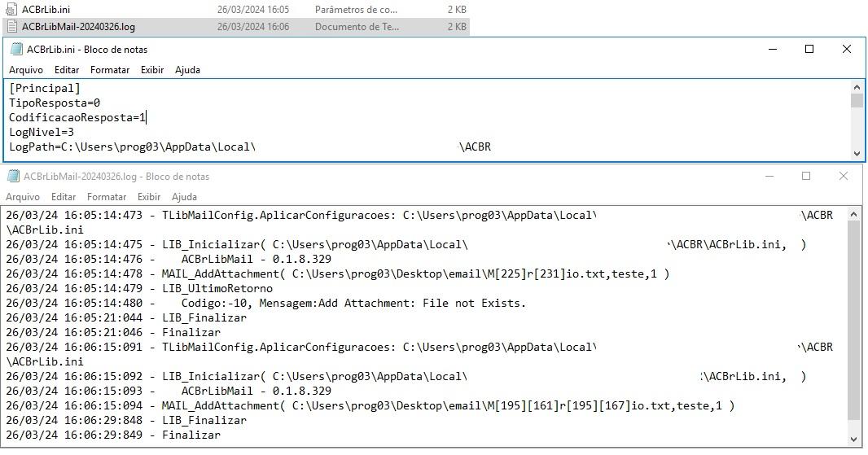Click file type 'Documento de Te...'
Image resolution: width=868 pixels, height=455 pixels.
coord(357,27)
